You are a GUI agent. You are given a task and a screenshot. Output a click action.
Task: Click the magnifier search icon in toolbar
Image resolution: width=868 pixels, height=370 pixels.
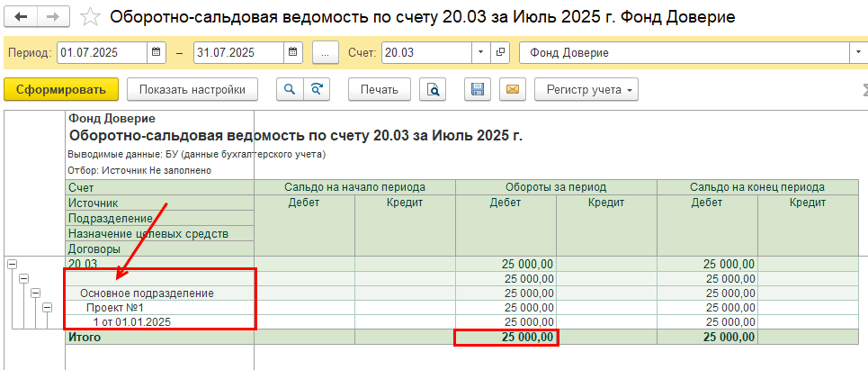pyautogui.click(x=290, y=89)
